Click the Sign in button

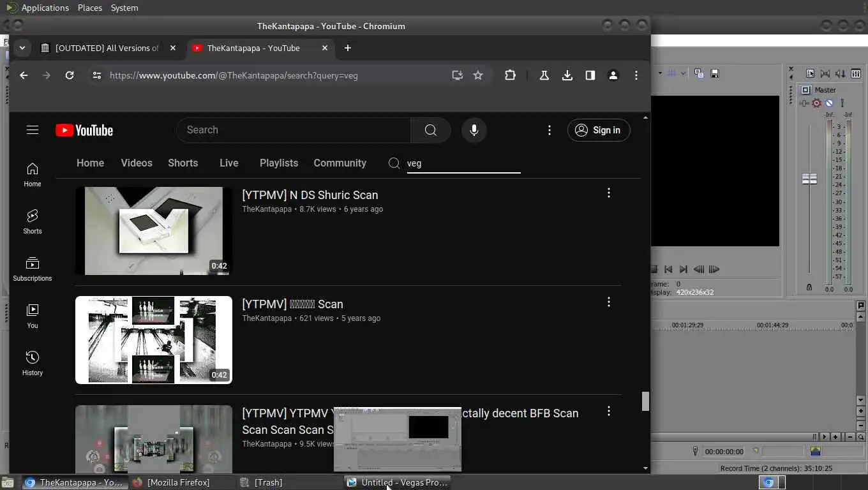coord(599,130)
